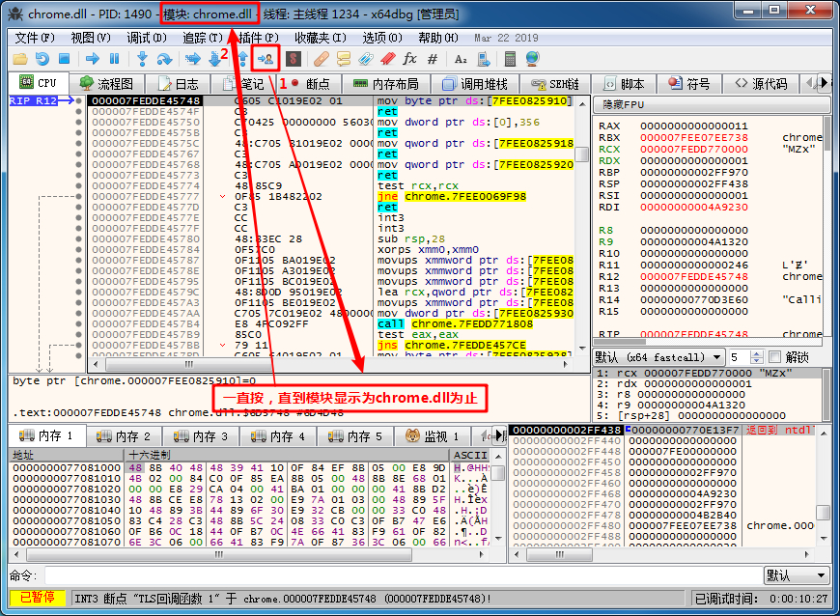
Task: Click the globe check-for-updates icon
Action: click(533, 59)
